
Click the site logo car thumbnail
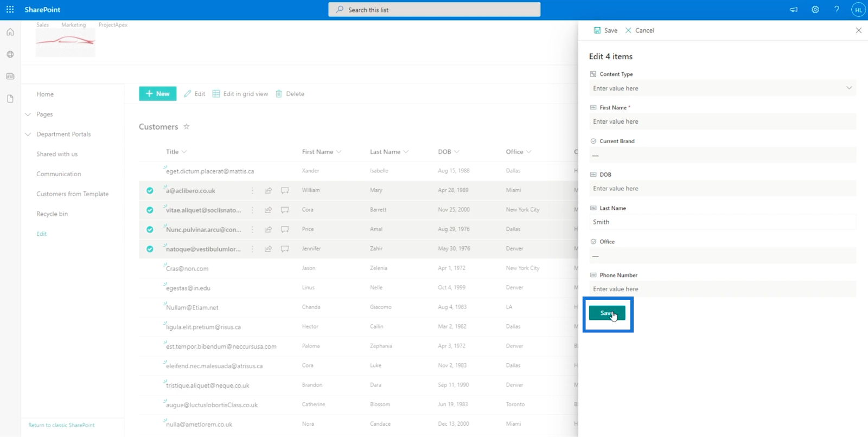[x=66, y=43]
